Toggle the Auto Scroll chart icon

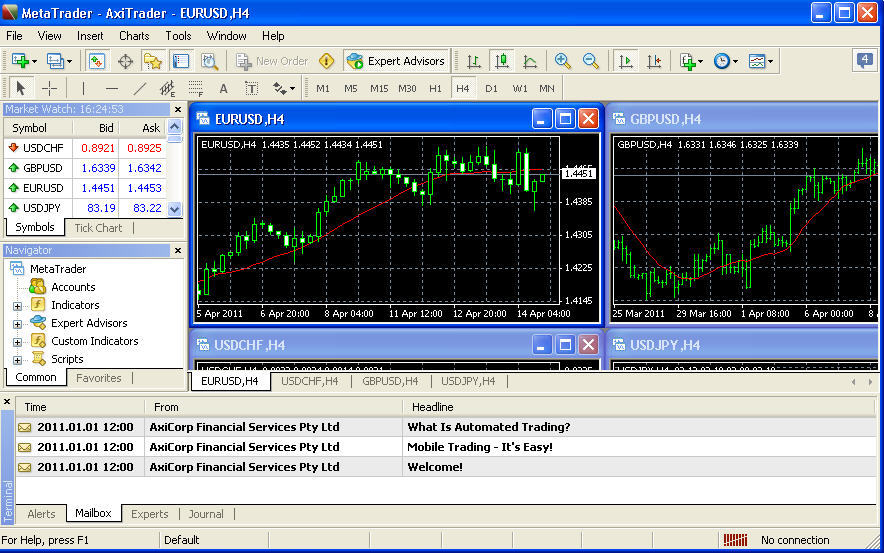(626, 61)
